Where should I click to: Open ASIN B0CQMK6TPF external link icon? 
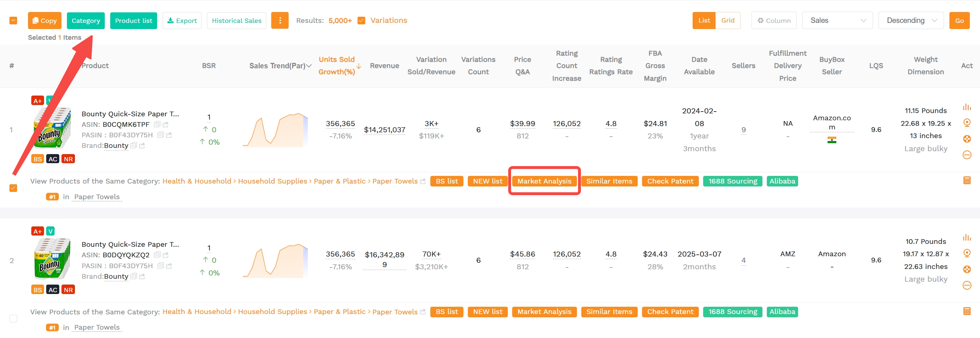pos(166,124)
